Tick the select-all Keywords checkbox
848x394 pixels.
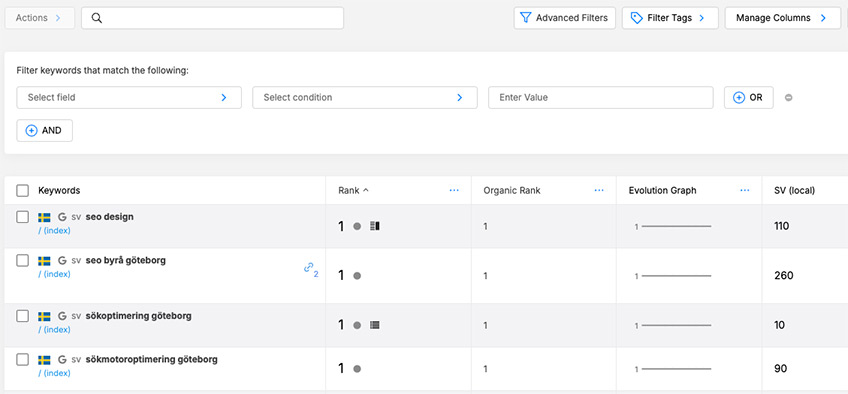tap(22, 190)
